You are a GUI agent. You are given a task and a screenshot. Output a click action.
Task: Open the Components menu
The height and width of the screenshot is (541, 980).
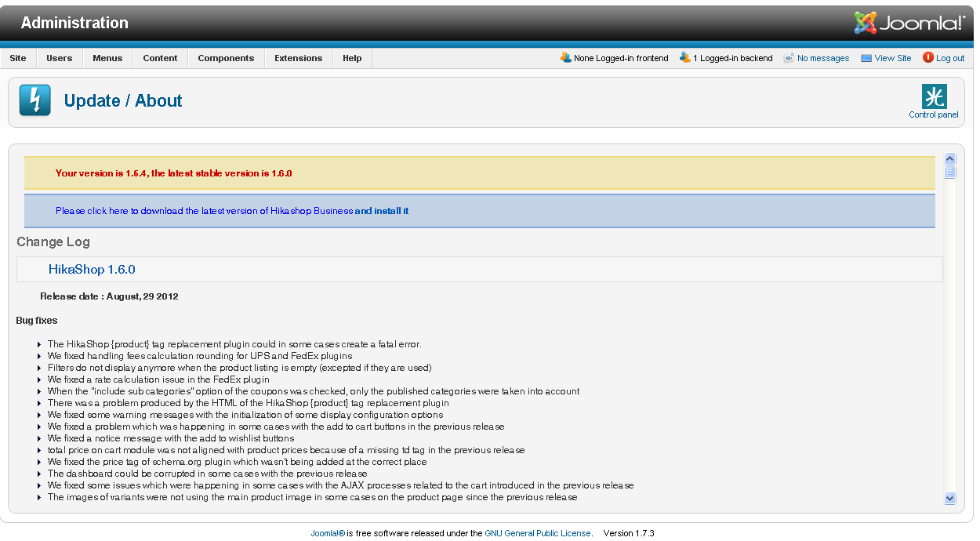click(226, 58)
